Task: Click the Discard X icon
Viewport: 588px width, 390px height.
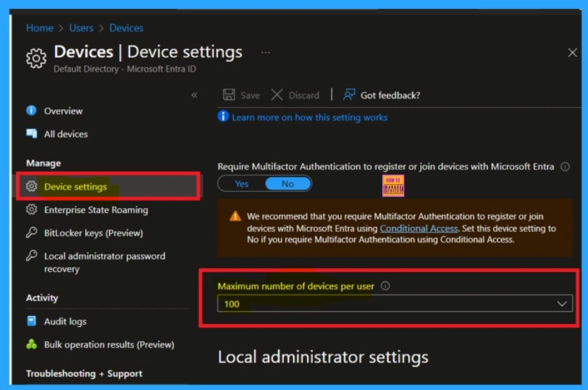Action: pos(277,95)
